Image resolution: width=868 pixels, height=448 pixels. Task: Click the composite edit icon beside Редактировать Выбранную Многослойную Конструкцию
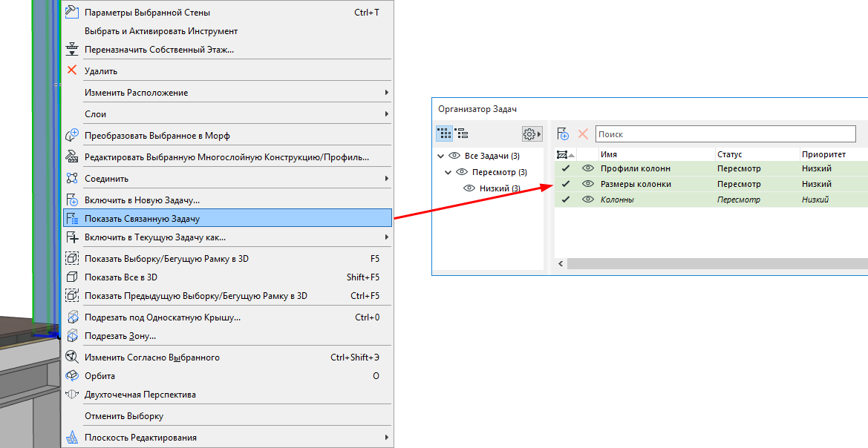pos(72,157)
